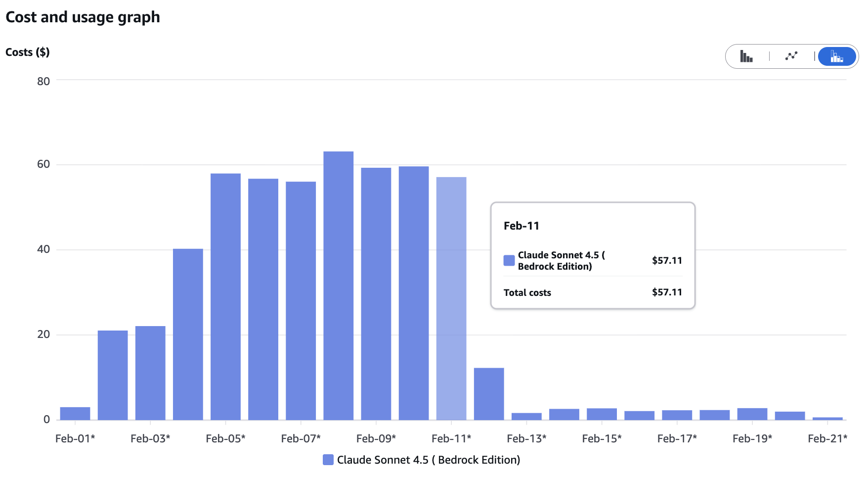The height and width of the screenshot is (477, 868).
Task: Click the Costs ($) axis label
Action: 28,51
